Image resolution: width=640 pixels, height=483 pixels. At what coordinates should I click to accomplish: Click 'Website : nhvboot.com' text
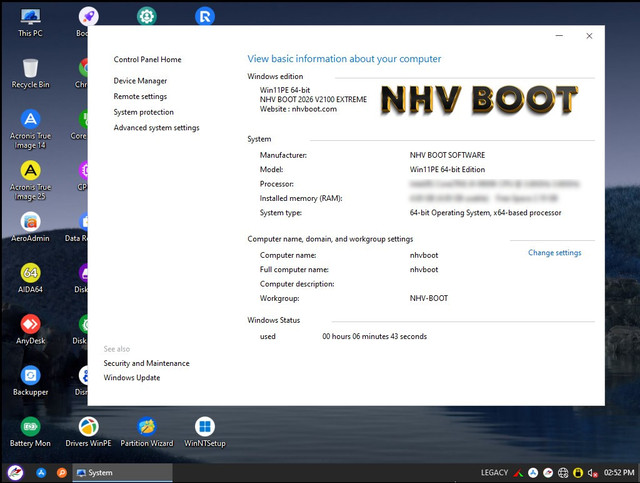point(298,109)
